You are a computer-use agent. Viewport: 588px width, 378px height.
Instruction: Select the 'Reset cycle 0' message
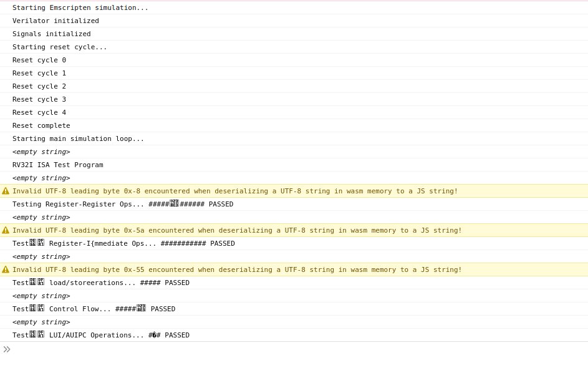pyautogui.click(x=39, y=60)
